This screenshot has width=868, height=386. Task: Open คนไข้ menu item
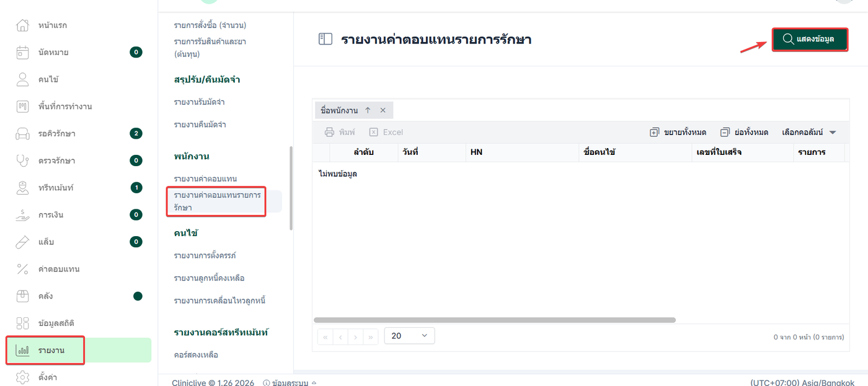pos(48,79)
